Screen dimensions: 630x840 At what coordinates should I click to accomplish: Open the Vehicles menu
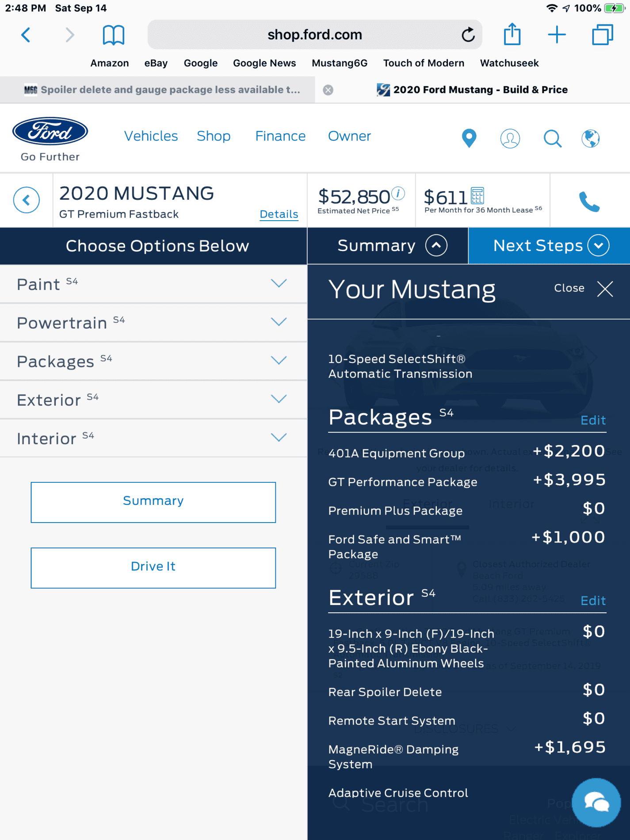[151, 136]
